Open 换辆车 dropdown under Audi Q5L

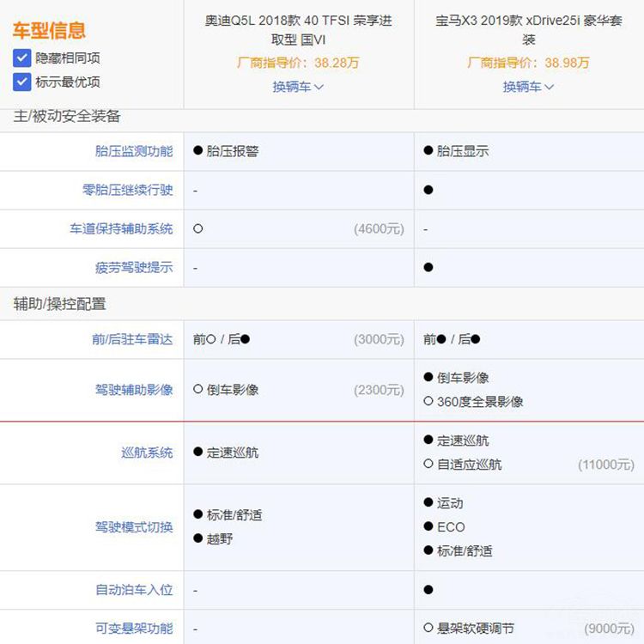coord(298,87)
